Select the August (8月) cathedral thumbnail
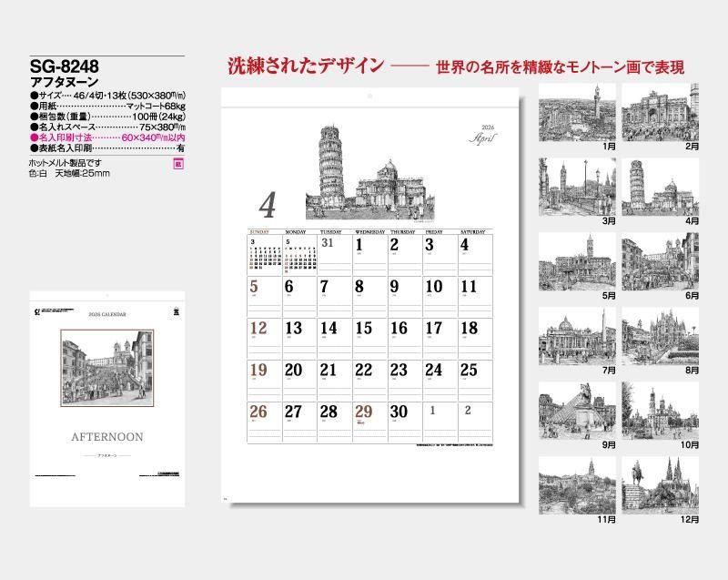The width and height of the screenshot is (728, 580). click(x=660, y=336)
